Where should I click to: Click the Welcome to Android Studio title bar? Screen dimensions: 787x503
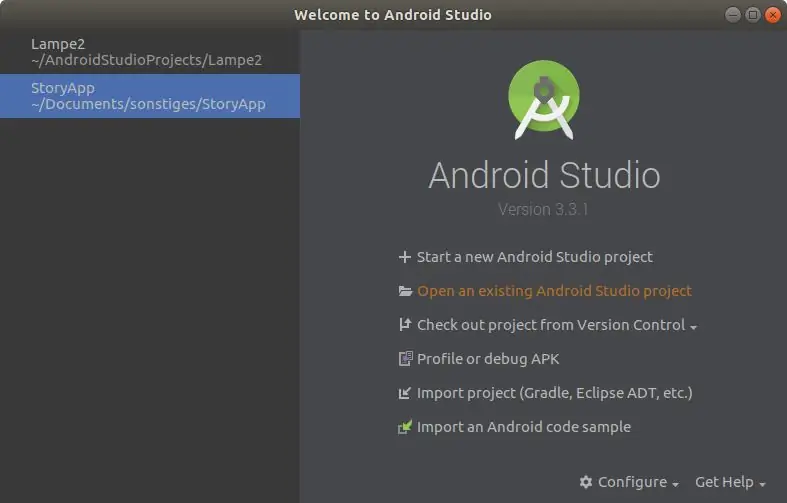(393, 15)
